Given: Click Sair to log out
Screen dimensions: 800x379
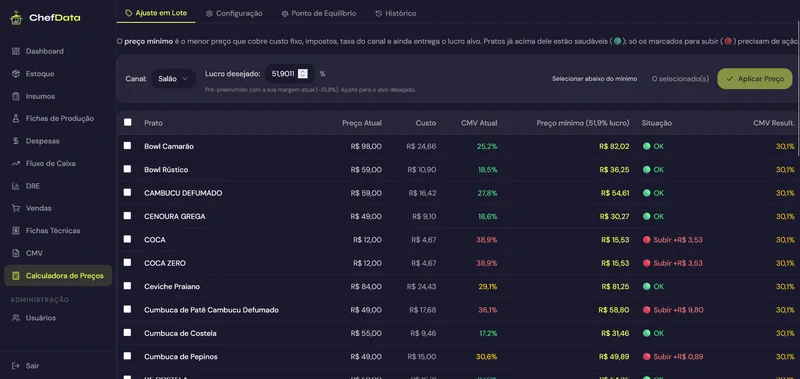Looking at the screenshot, I should pyautogui.click(x=58, y=366).
